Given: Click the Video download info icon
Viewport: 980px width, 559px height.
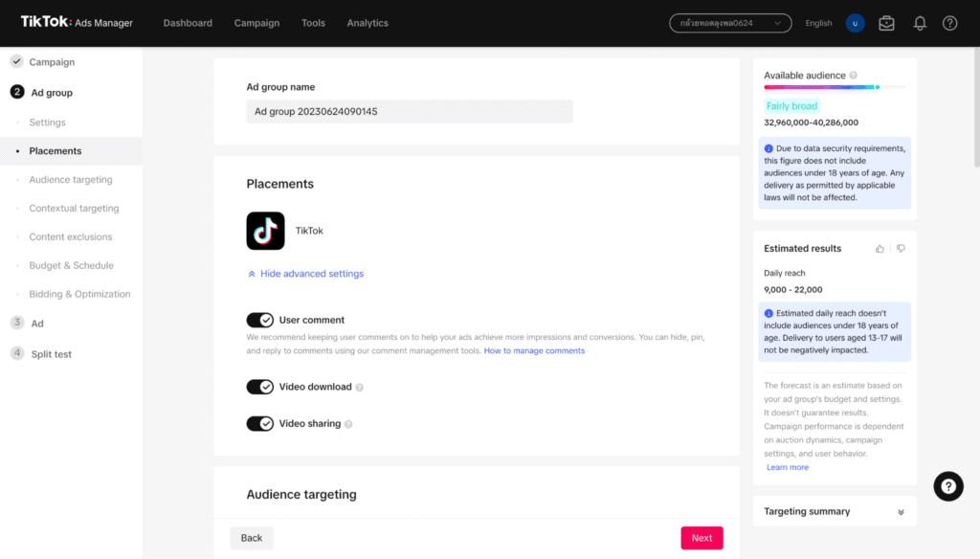Looking at the screenshot, I should click(x=360, y=387).
